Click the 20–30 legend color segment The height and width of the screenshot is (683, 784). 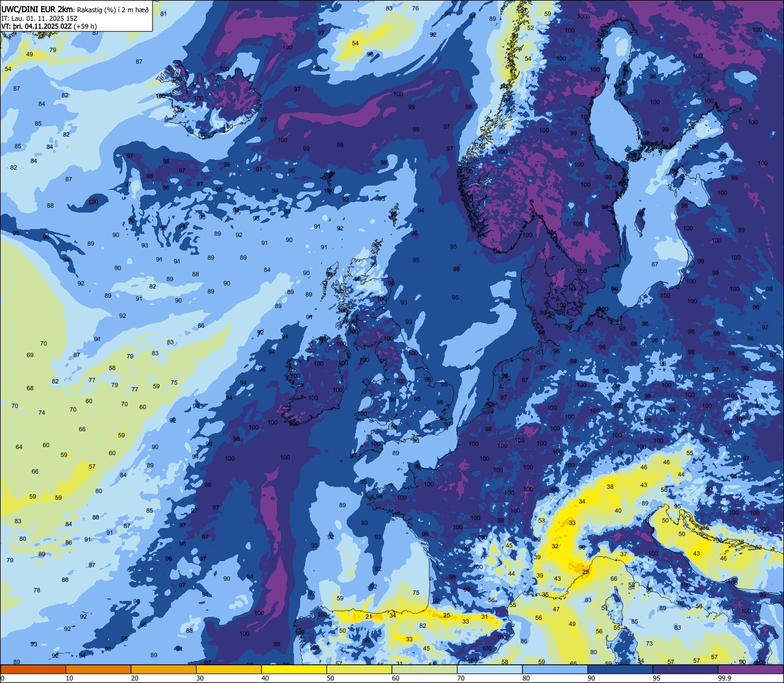164,669
